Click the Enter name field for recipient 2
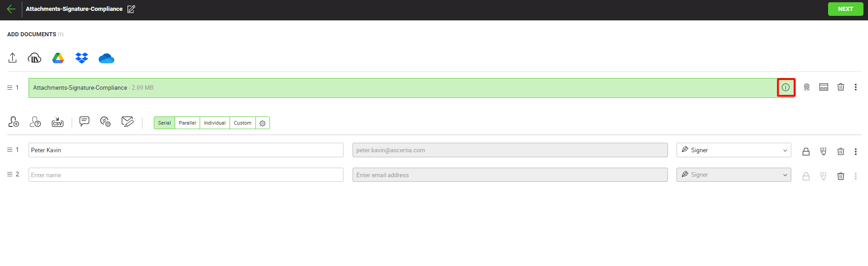The width and height of the screenshot is (868, 266). pyautogui.click(x=186, y=175)
